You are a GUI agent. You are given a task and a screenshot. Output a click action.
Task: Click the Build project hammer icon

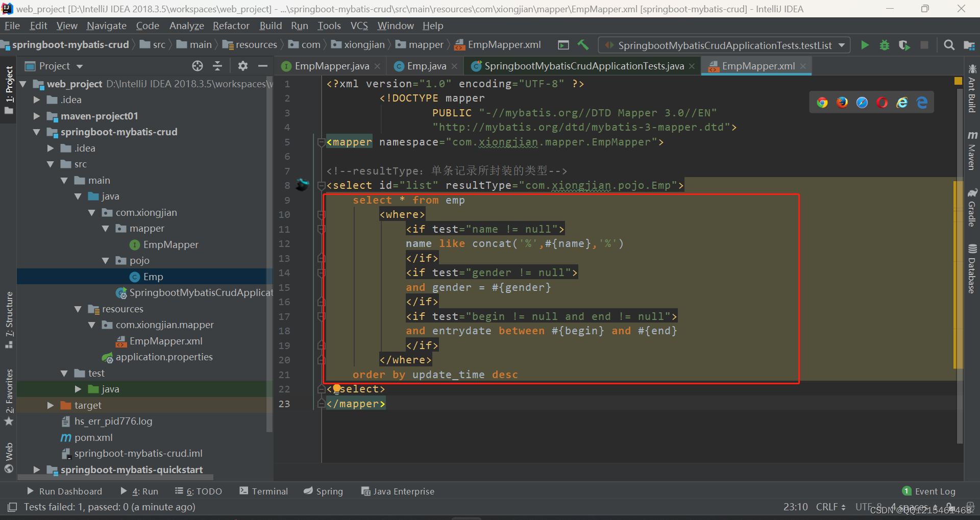(x=583, y=45)
